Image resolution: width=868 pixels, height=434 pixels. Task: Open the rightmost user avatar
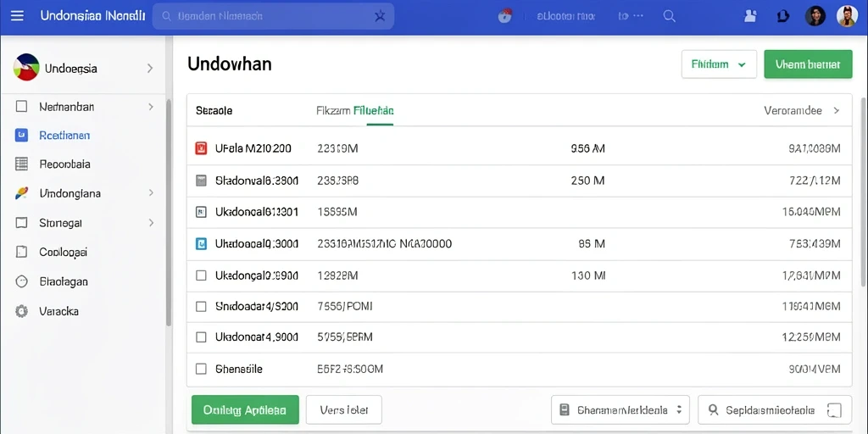[x=847, y=16]
